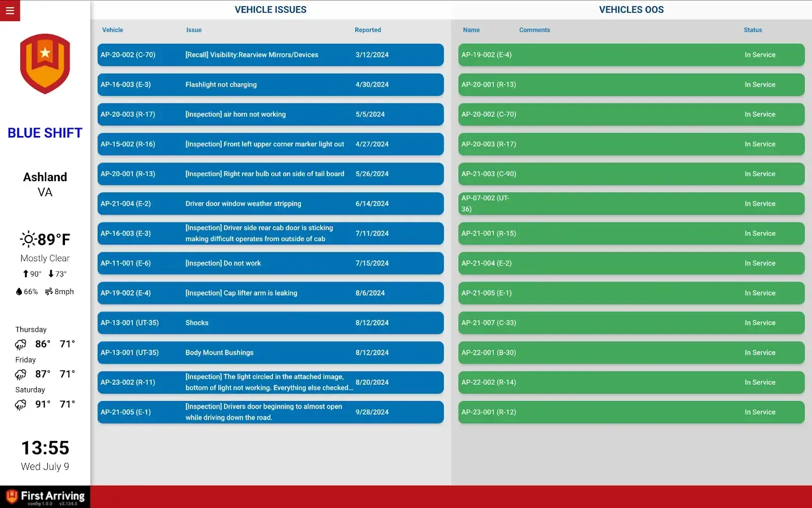812x508 pixels.
Task: Open the Cap lifter arm leaking issue
Action: 270,293
